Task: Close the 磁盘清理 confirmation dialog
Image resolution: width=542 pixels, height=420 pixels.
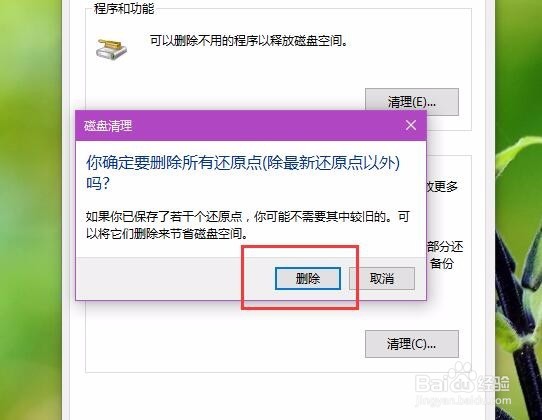Action: [411, 125]
